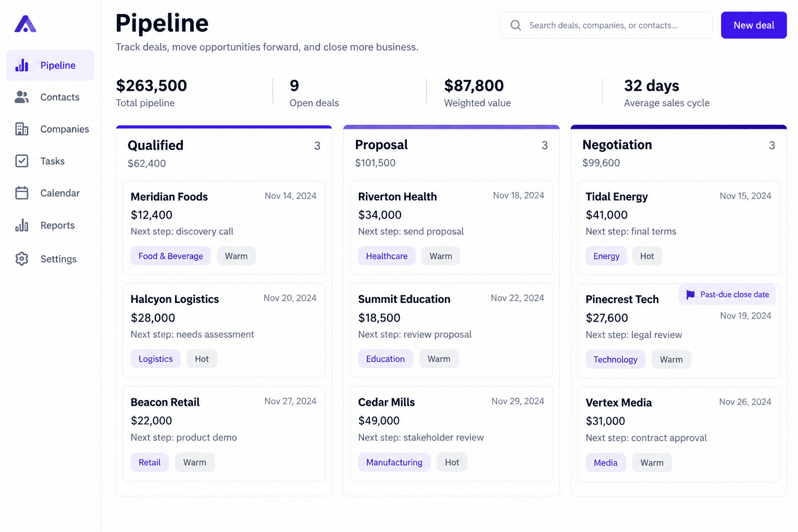Select the Summit Education deal
The width and height of the screenshot is (798, 532).
pyautogui.click(x=451, y=330)
